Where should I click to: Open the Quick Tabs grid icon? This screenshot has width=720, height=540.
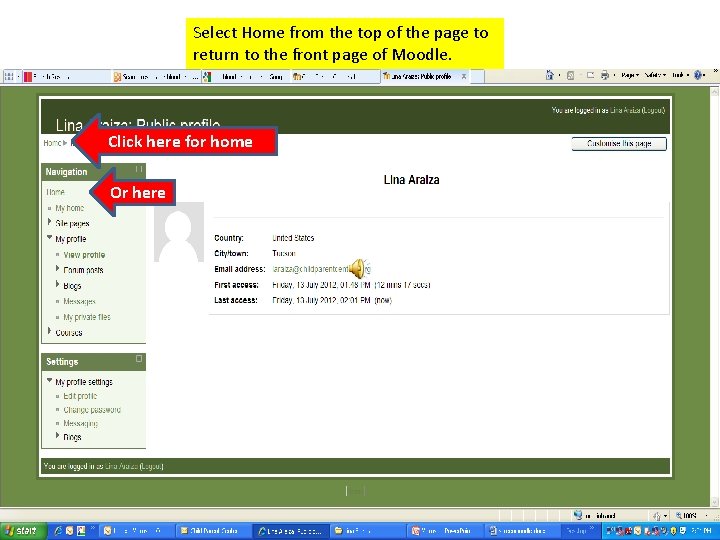tap(9, 77)
